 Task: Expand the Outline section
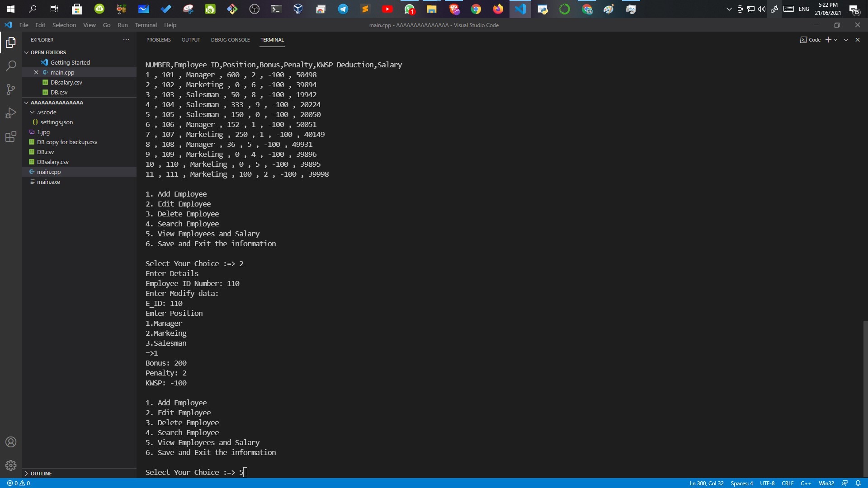click(x=26, y=474)
